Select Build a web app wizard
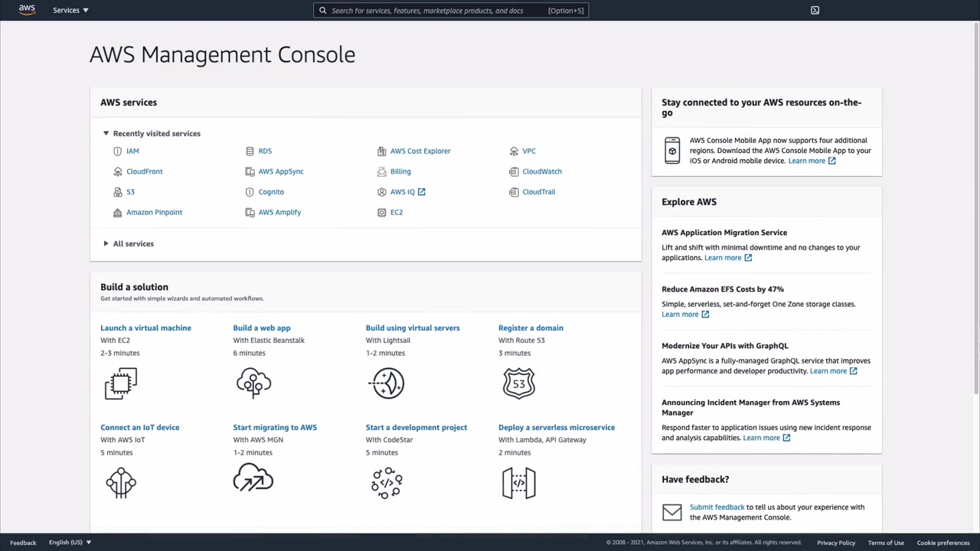This screenshot has width=980, height=551. click(x=262, y=328)
